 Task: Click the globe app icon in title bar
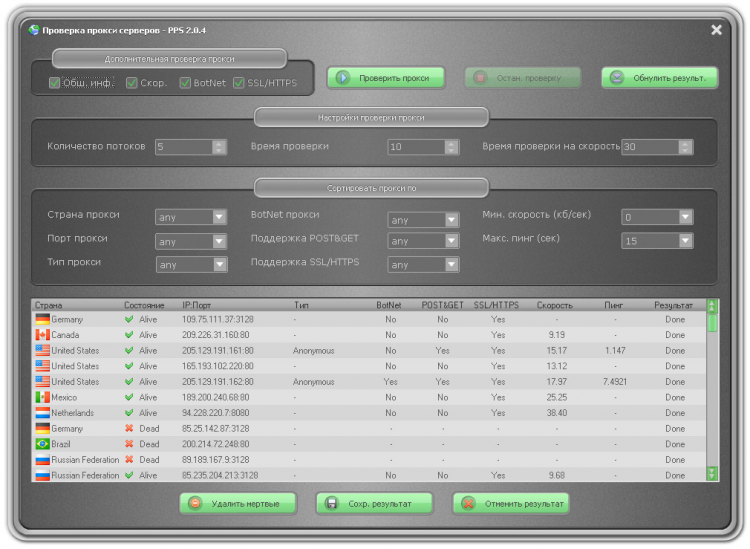pos(33,30)
